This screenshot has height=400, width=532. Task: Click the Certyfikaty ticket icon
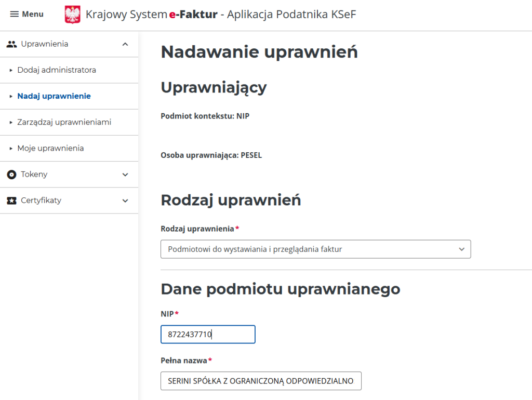11,201
